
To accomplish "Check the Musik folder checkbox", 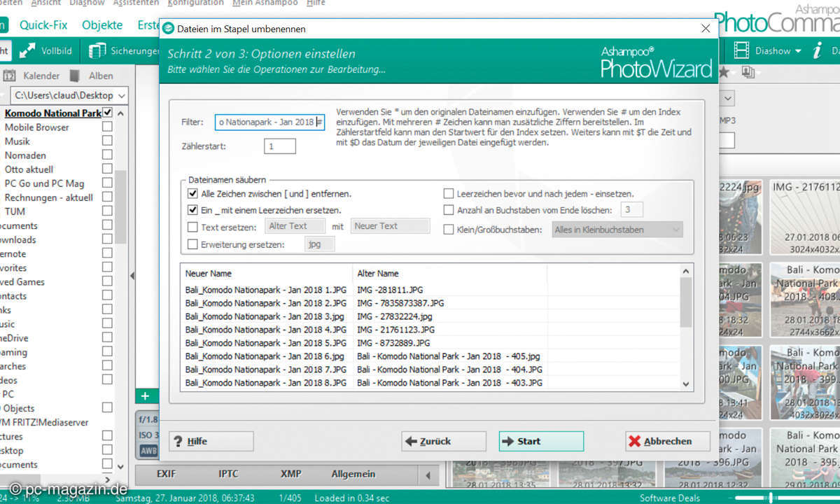I will coord(107,141).
